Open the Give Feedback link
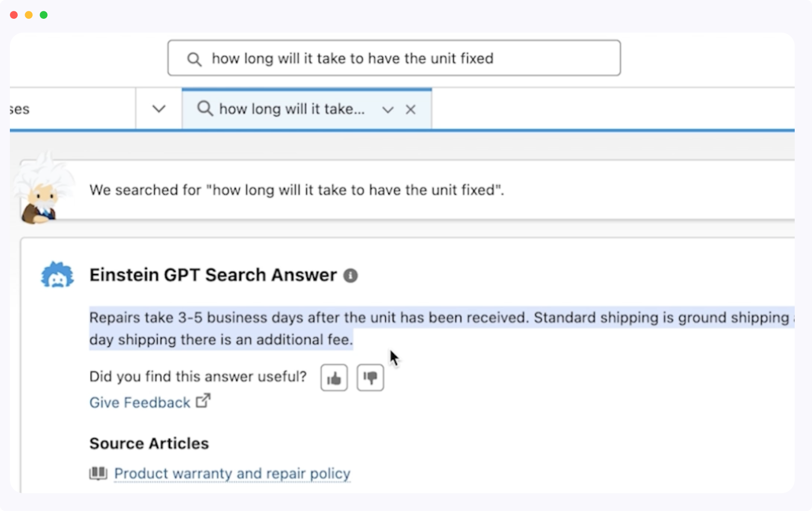The image size is (812, 511). pyautogui.click(x=139, y=402)
